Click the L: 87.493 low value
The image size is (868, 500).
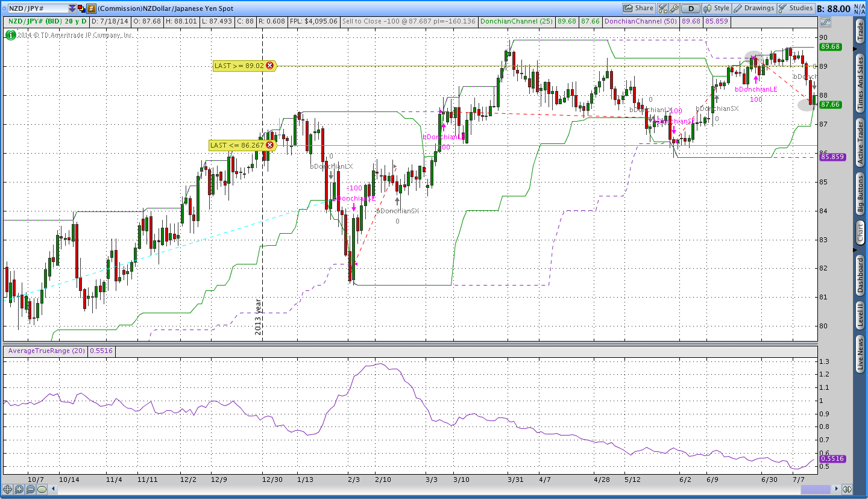click(x=218, y=22)
